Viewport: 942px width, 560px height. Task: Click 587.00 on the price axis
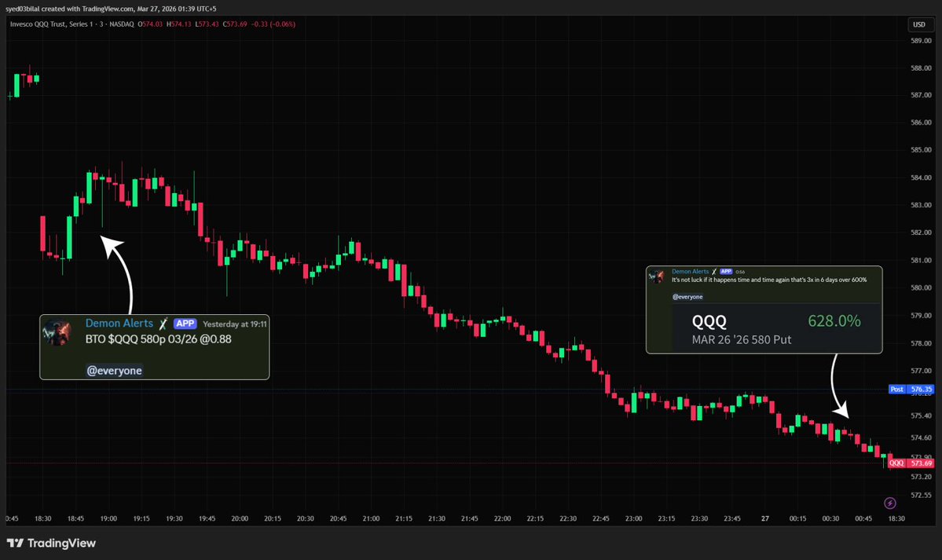tap(921, 95)
